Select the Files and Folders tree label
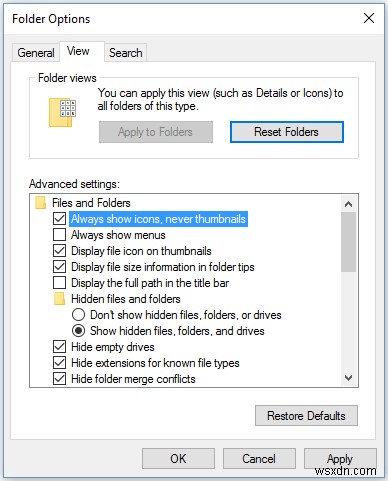Image resolution: width=388 pixels, height=481 pixels. click(91, 203)
